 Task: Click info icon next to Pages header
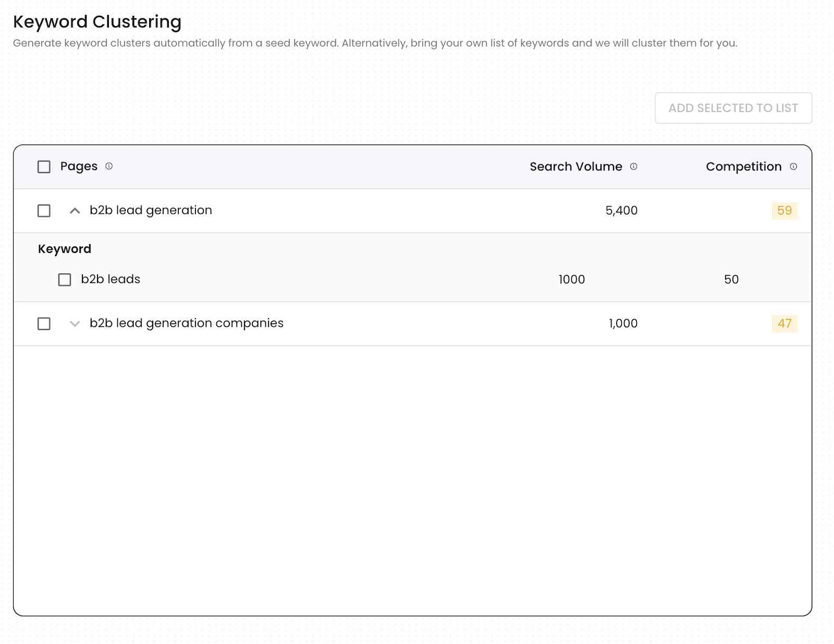click(x=109, y=166)
